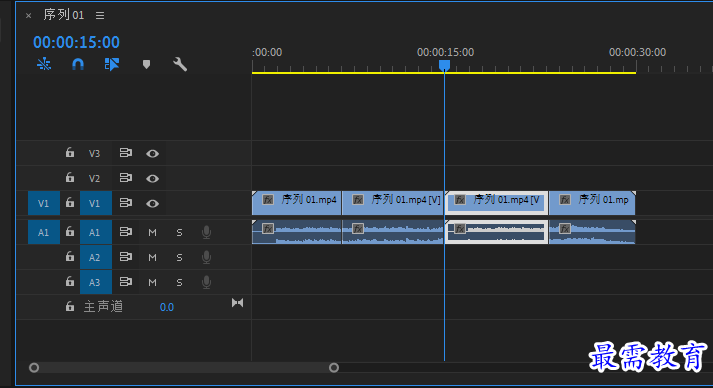This screenshot has width=713, height=388.
Task: Toggle sync lock on A2 track
Action: 126,257
